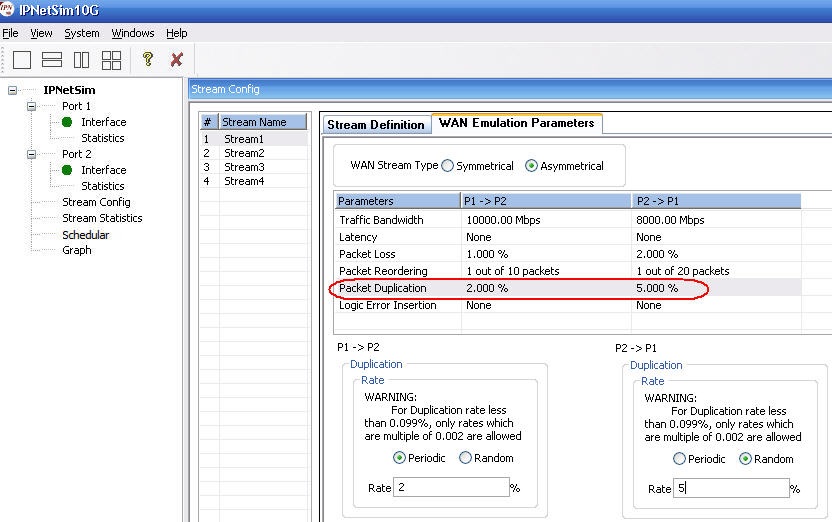Open Graph tree item
The image size is (832, 522).
tap(76, 250)
